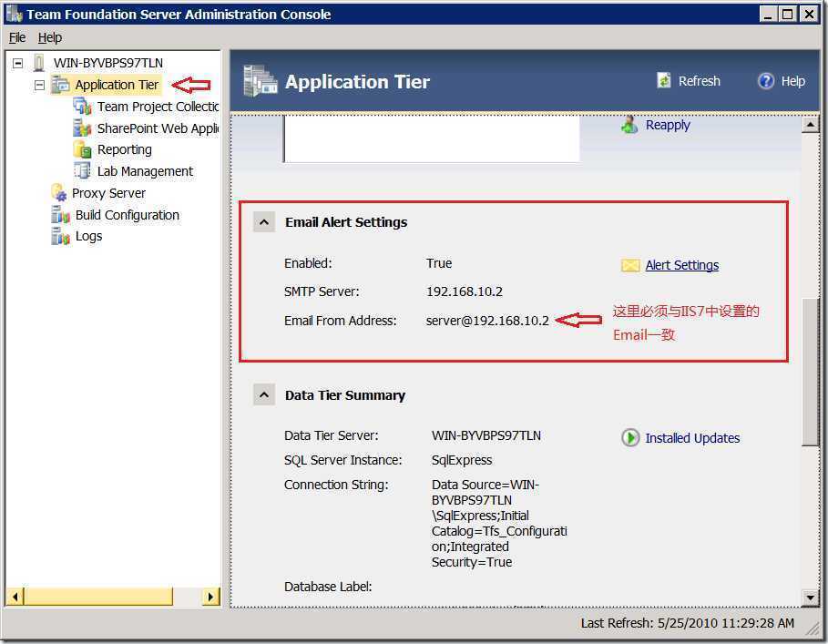Click the SharePoint Web Applications icon

coord(82,128)
